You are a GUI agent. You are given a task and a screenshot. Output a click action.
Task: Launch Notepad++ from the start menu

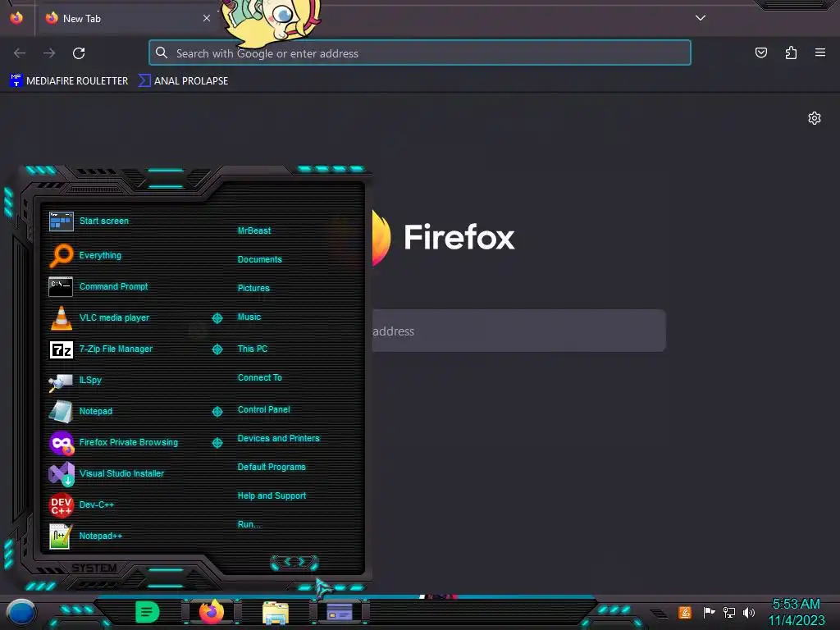pos(85,536)
